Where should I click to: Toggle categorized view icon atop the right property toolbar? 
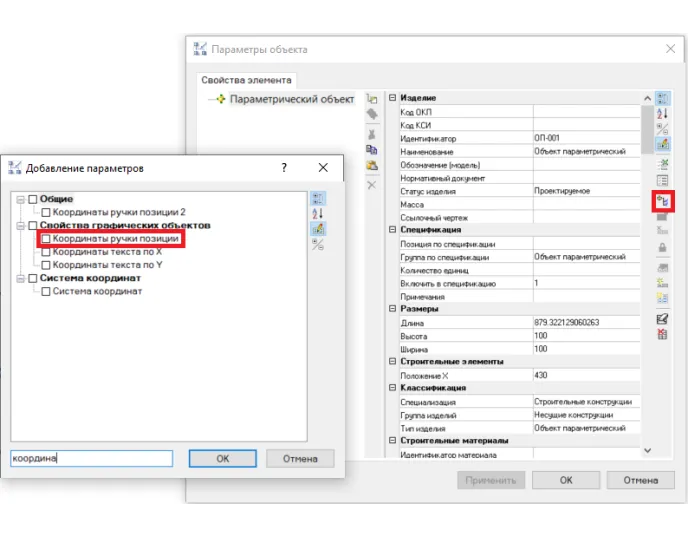tap(663, 98)
